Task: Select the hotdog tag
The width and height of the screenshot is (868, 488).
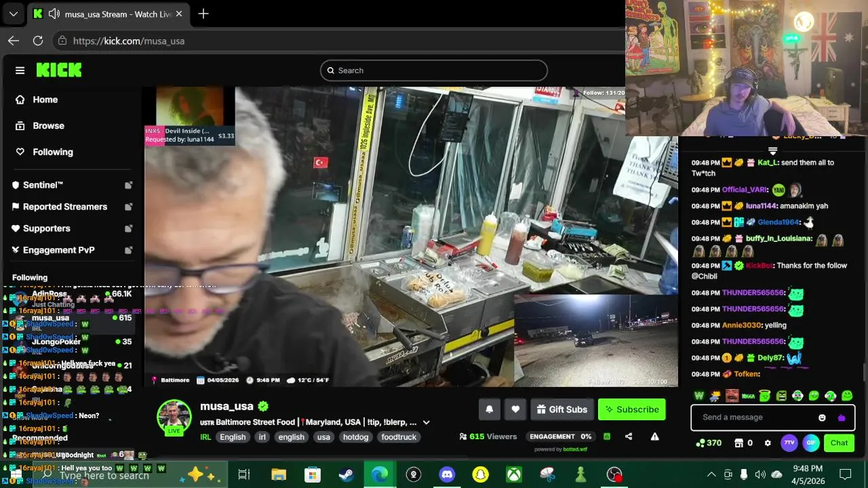Action: click(x=355, y=437)
